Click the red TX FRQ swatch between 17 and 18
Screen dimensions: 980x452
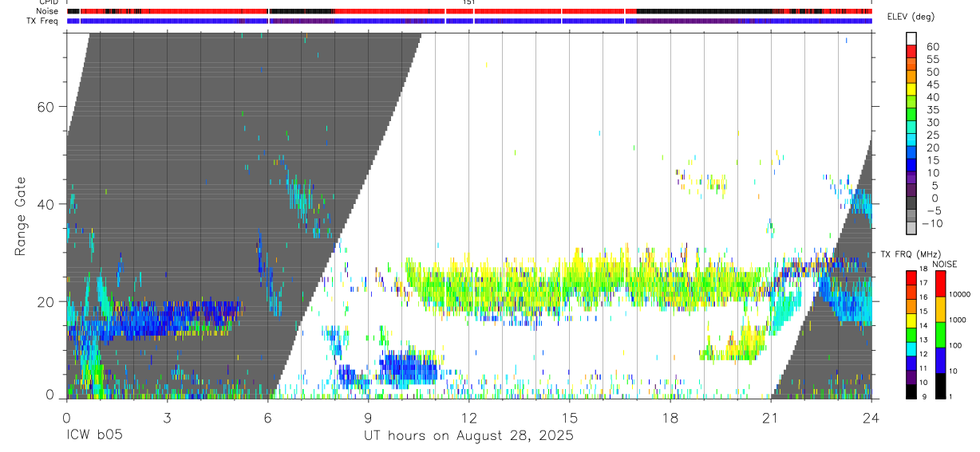point(911,277)
